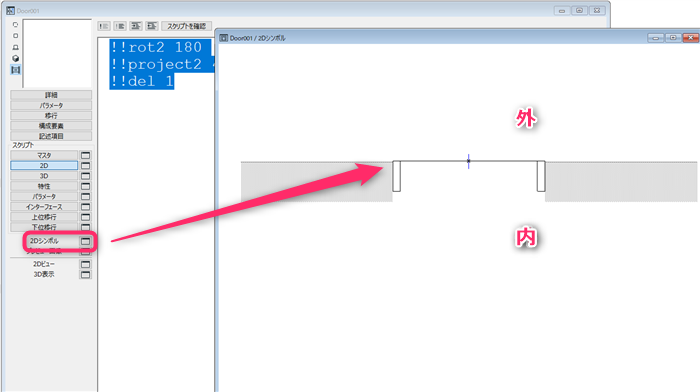Switch to the インターフェース script tab

point(44,207)
